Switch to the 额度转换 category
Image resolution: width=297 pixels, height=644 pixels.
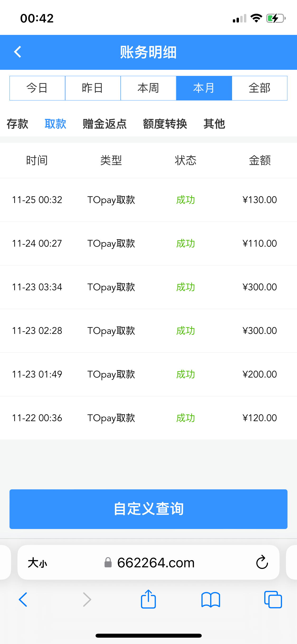[x=165, y=124]
